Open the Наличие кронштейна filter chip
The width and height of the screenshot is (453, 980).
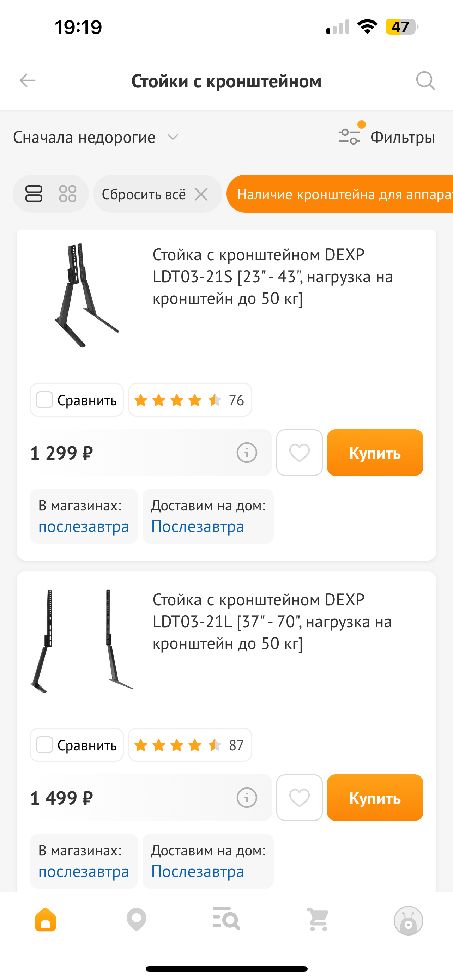coord(340,194)
